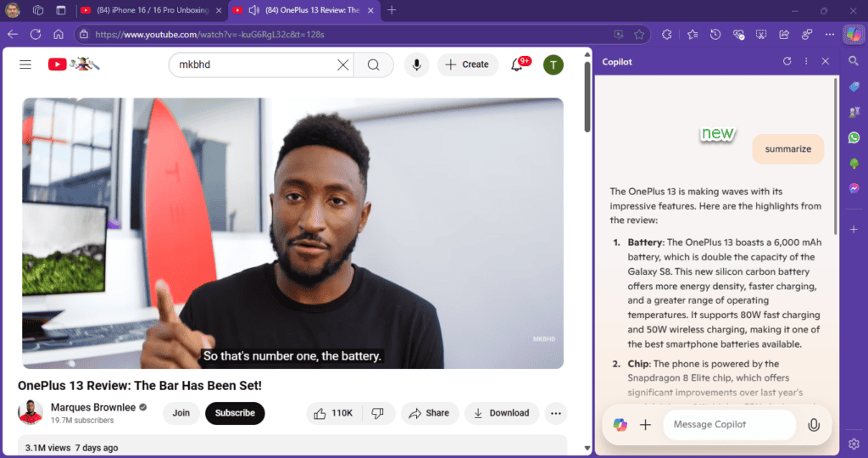Click the video player to pause
The height and width of the screenshot is (458, 868).
point(292,233)
